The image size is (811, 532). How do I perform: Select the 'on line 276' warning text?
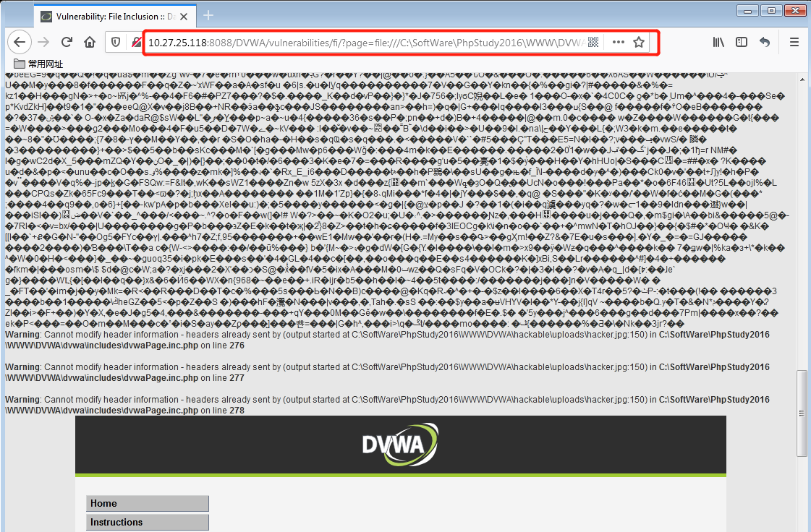(222, 346)
